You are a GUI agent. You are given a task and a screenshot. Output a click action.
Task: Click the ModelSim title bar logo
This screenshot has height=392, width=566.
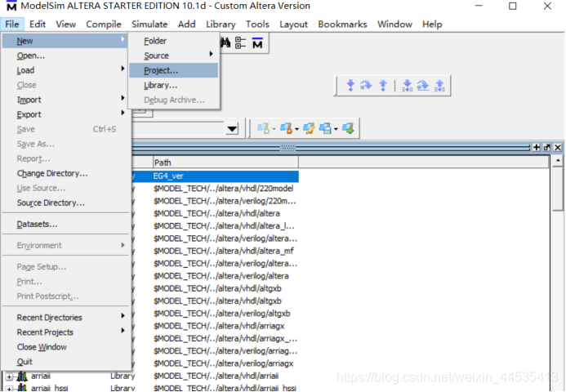click(11, 7)
